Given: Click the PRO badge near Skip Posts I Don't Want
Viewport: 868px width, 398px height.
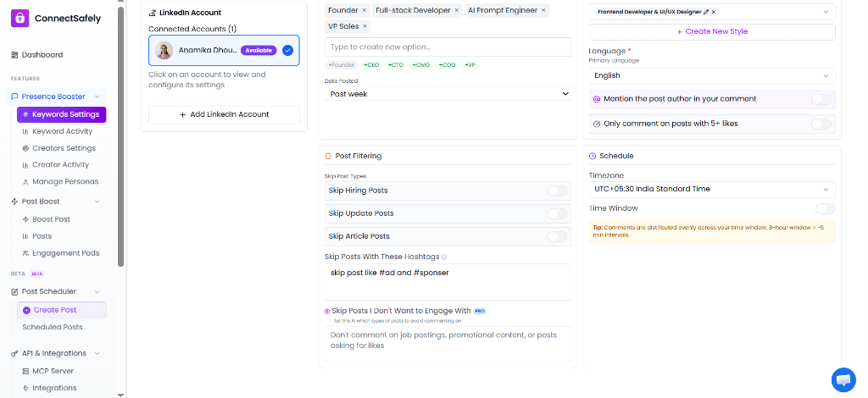Looking at the screenshot, I should [480, 312].
